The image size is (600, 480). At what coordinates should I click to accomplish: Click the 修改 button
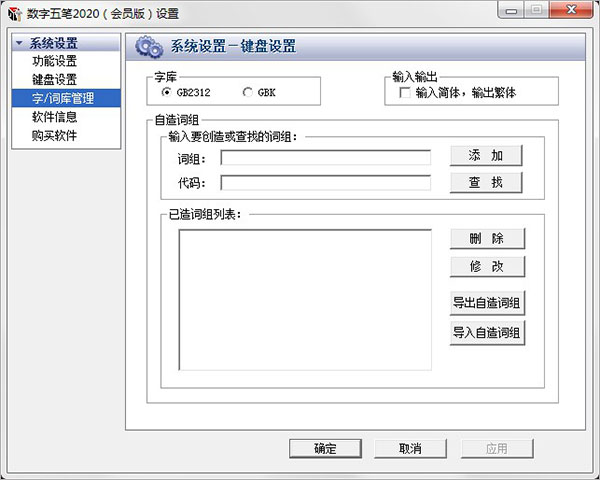point(488,266)
